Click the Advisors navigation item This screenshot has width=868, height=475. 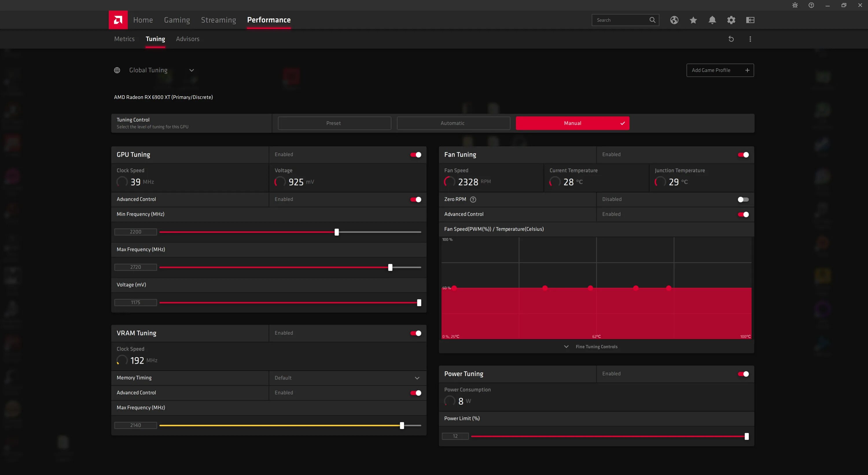coord(187,38)
